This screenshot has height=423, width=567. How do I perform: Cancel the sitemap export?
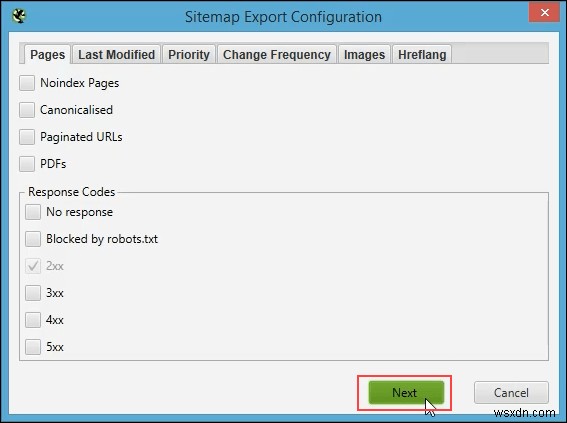511,393
